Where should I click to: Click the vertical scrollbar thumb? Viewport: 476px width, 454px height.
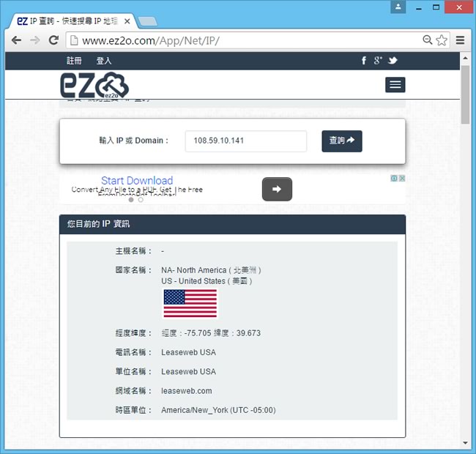[x=465, y=94]
